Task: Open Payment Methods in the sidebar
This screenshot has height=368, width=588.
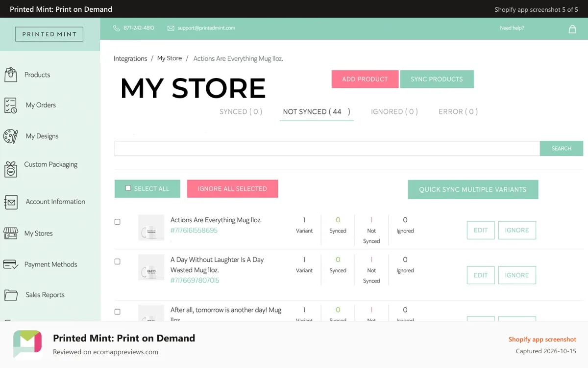Action: coord(51,264)
